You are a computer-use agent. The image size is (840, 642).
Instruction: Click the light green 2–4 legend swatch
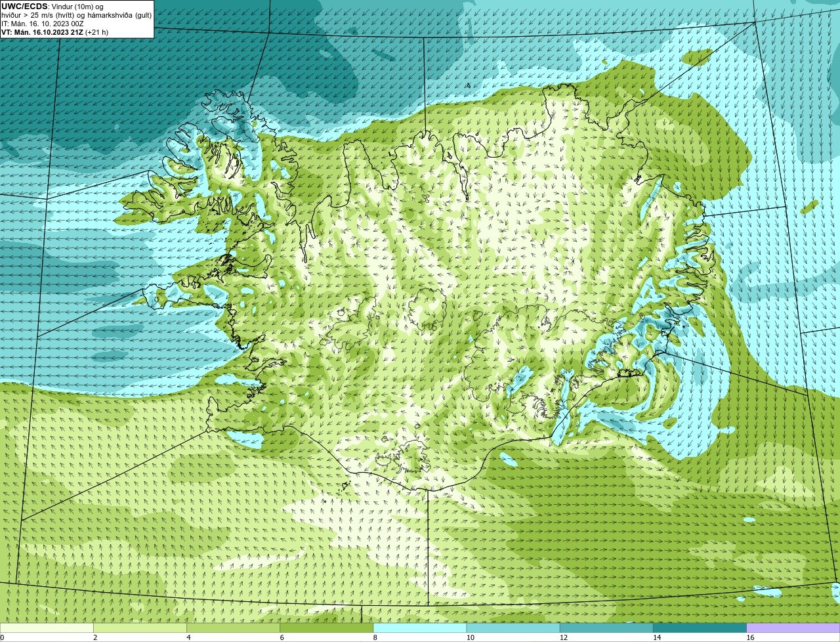[140, 628]
